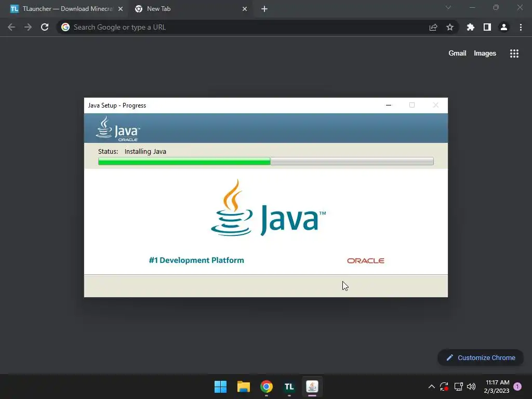Viewport: 532px width, 399px height.
Task: Open the Windows Start menu
Action: (220, 387)
